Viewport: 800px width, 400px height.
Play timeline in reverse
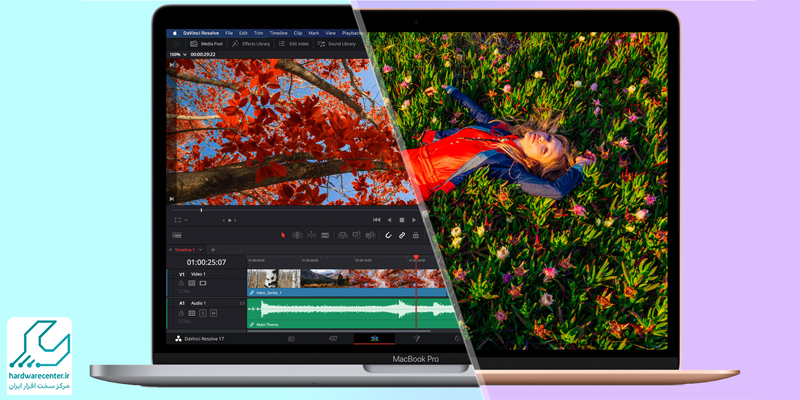click(389, 220)
